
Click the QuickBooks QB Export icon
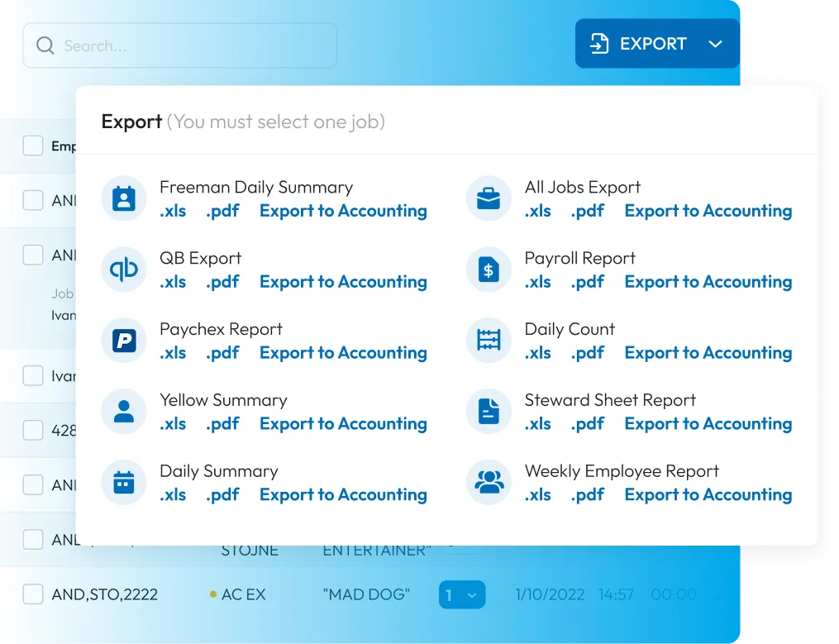click(x=124, y=270)
